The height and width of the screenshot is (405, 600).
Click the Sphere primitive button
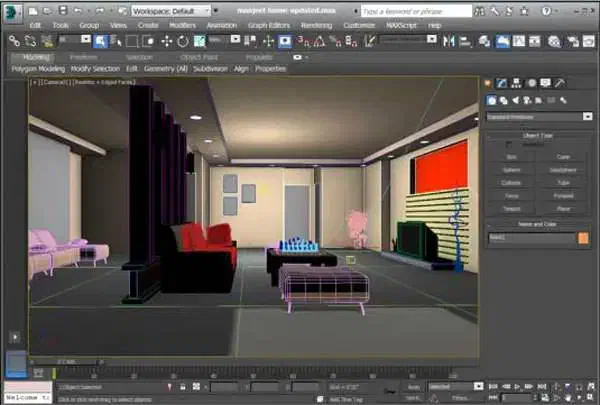tap(512, 170)
